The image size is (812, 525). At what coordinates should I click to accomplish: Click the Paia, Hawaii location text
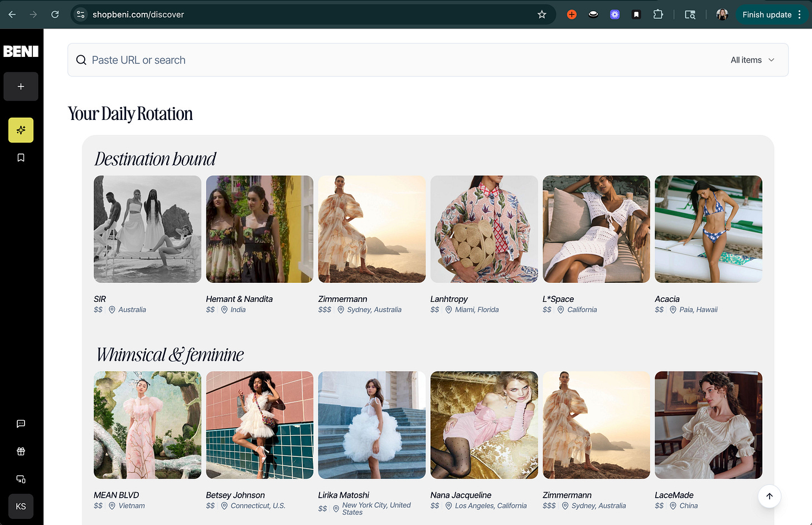coord(698,310)
